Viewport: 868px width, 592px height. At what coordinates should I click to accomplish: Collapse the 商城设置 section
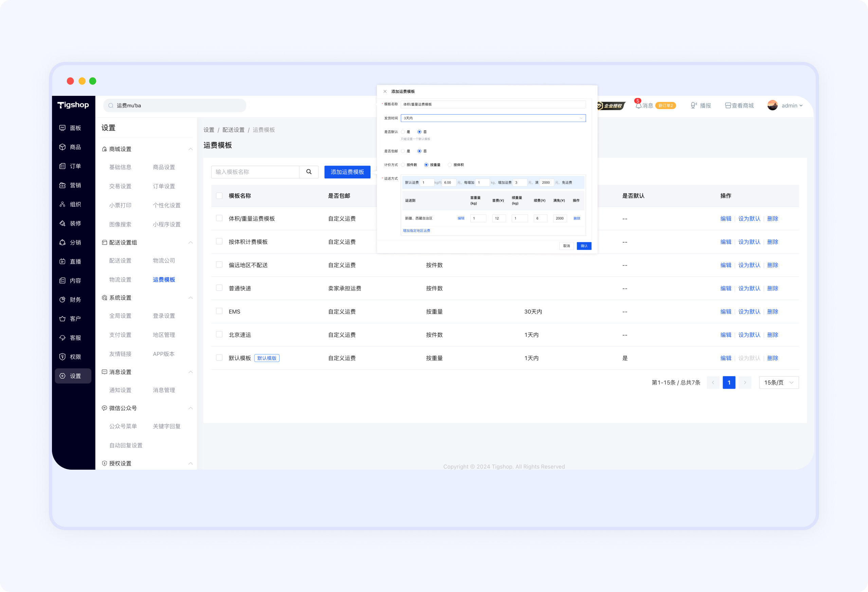point(191,149)
